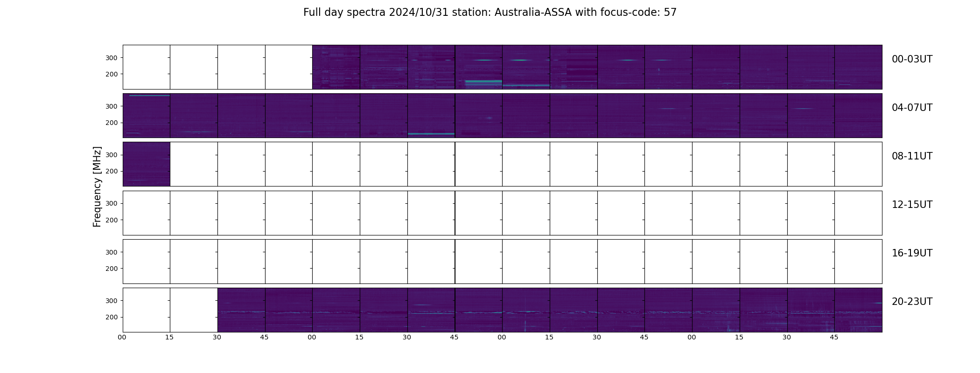
Task: Click the '00-03UT' row label
Action: click(x=912, y=59)
